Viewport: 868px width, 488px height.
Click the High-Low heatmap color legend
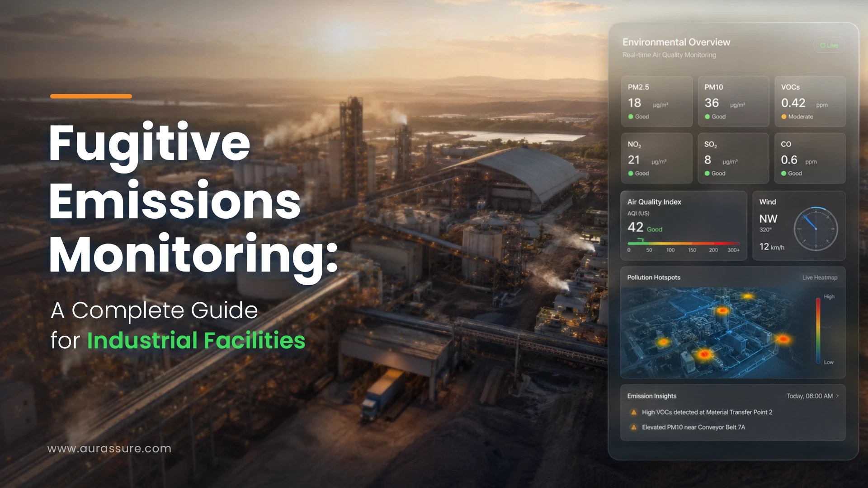click(x=818, y=330)
